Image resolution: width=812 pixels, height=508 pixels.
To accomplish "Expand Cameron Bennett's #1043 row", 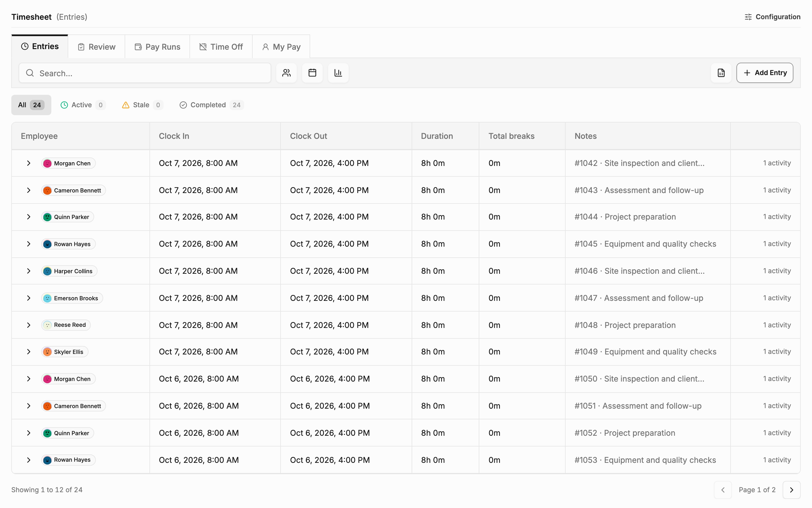I will coord(29,190).
